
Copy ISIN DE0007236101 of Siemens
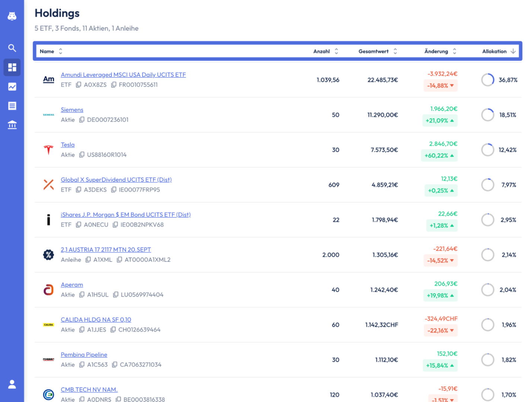click(x=82, y=120)
